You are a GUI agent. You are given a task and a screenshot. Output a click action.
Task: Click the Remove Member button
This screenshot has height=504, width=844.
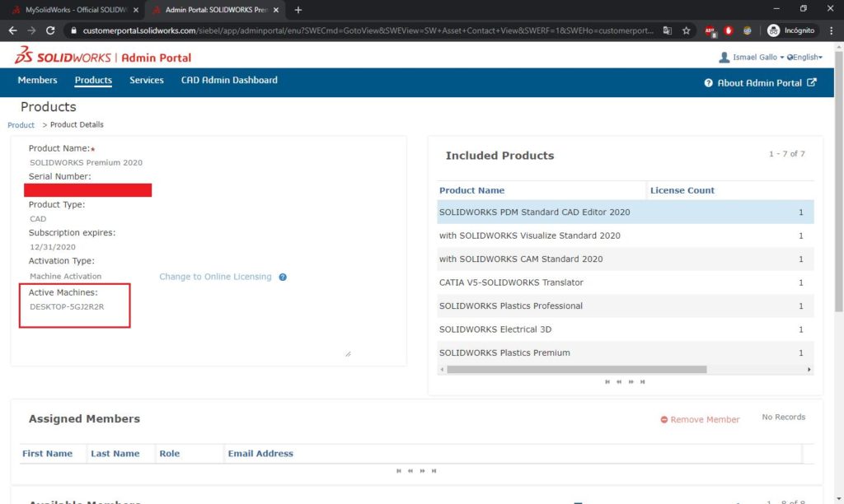[700, 419]
